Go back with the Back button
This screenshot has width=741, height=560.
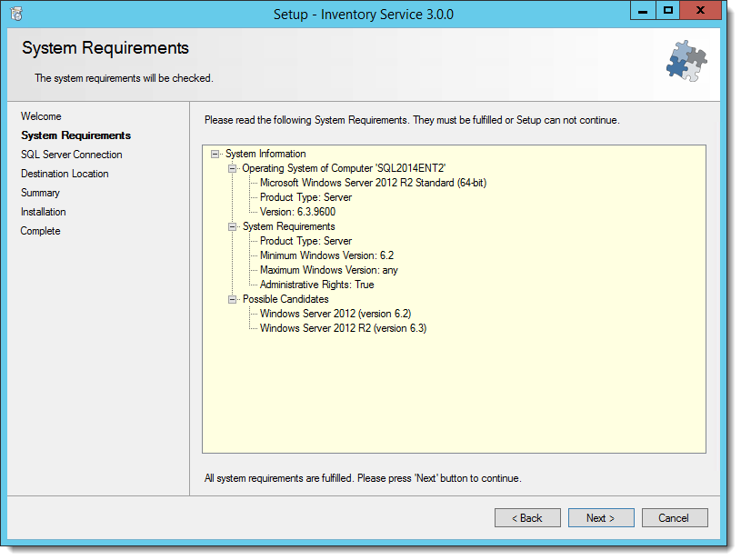pyautogui.click(x=527, y=518)
